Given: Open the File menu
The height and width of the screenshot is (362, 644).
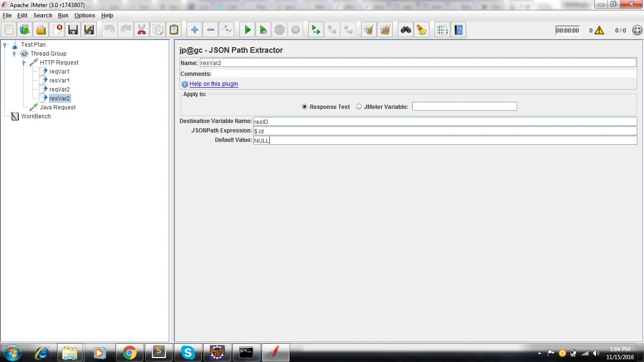Looking at the screenshot, I should (7, 16).
